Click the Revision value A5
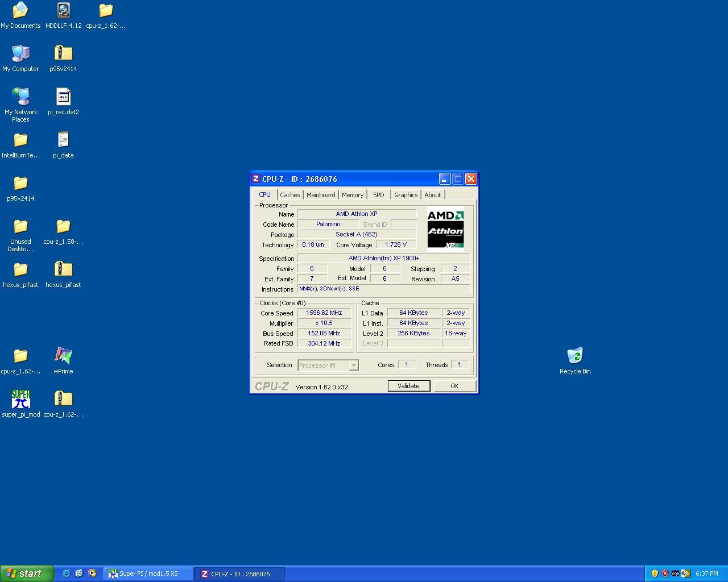 coord(455,278)
